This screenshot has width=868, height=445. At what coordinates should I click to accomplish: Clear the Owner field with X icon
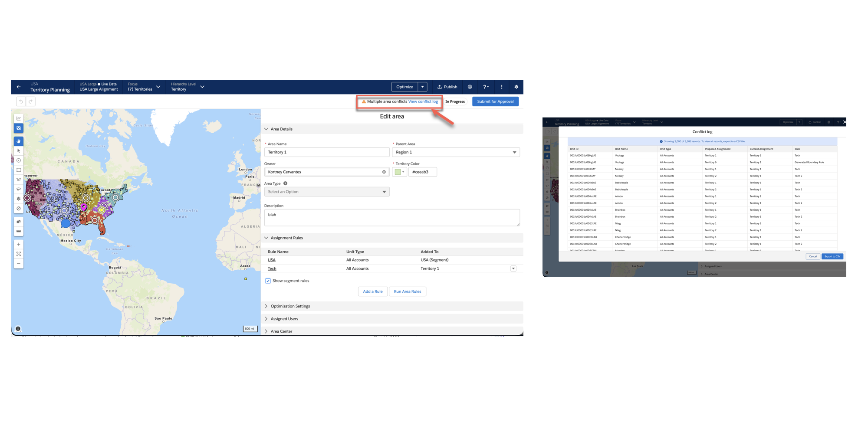384,172
